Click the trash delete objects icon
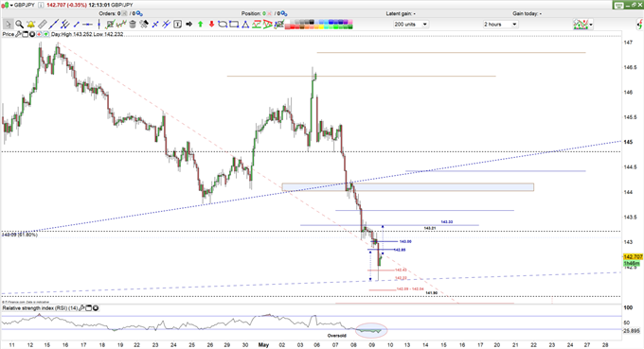Screen dimensions: 644x349 133,25
